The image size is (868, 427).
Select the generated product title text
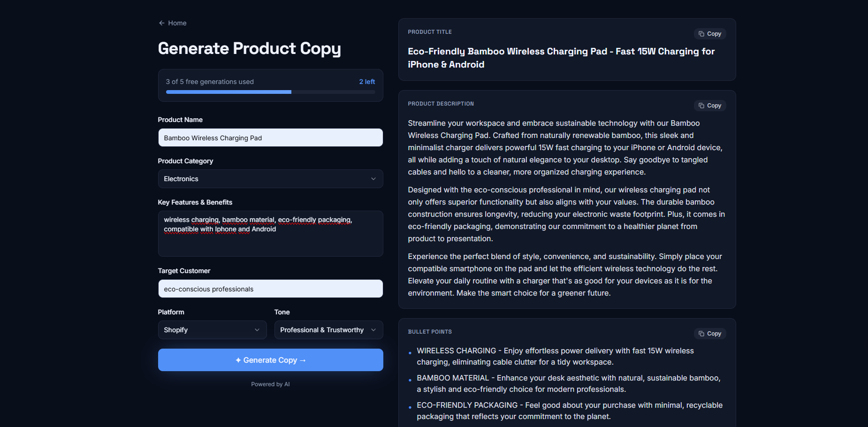561,58
